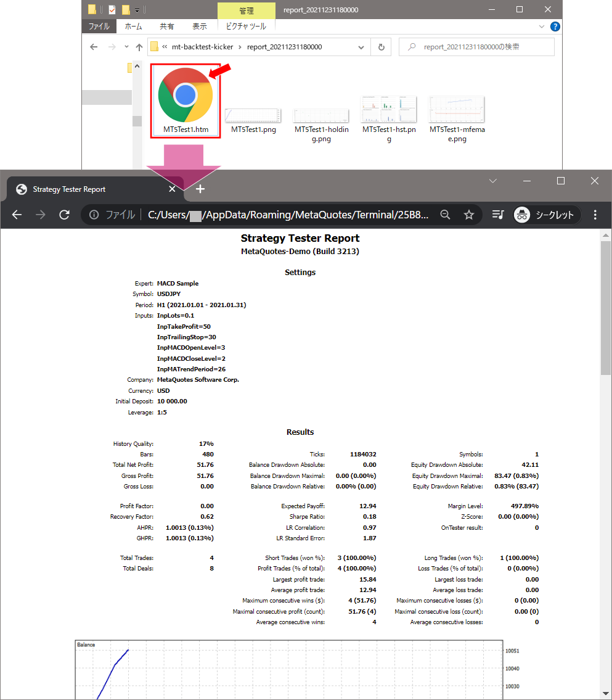Click the zoom-out magnifier in the address bar
The height and width of the screenshot is (700, 612).
click(x=445, y=215)
